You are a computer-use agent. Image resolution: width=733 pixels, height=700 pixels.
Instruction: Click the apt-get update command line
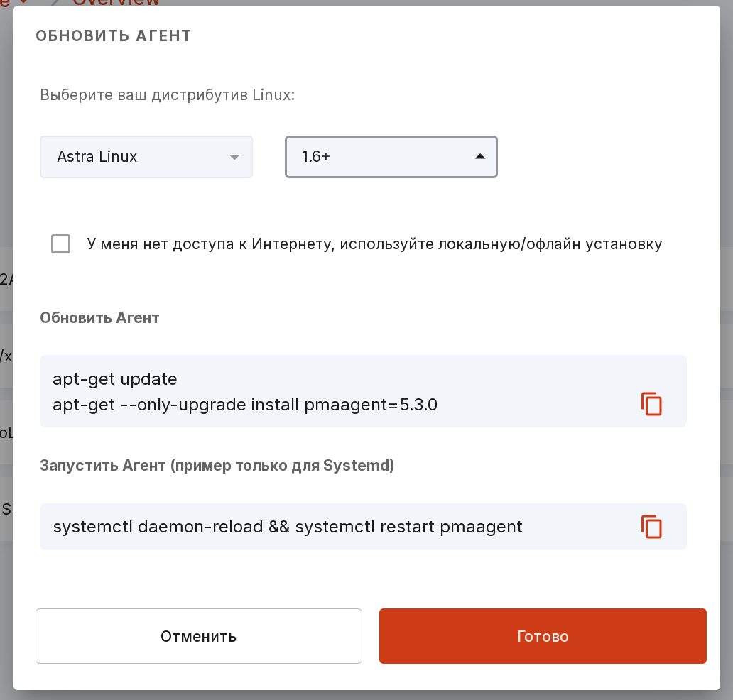point(114,379)
